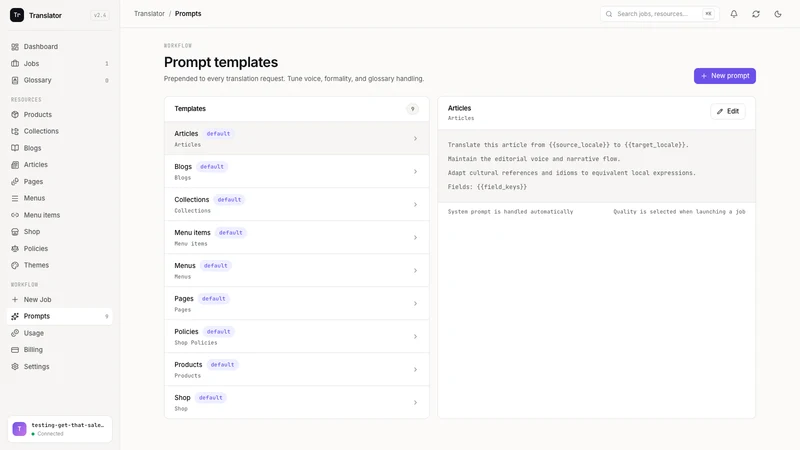Click 'System prompt is handled automatically' note

(510, 212)
